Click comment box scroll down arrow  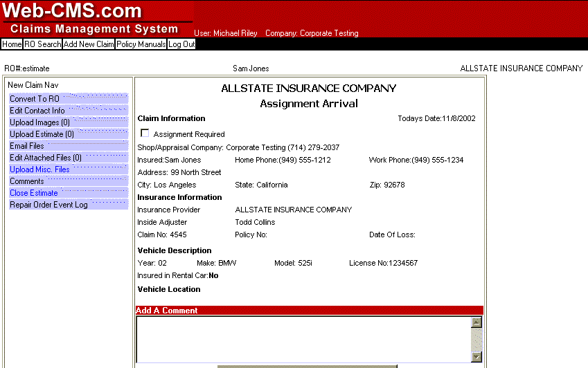[x=476, y=357]
